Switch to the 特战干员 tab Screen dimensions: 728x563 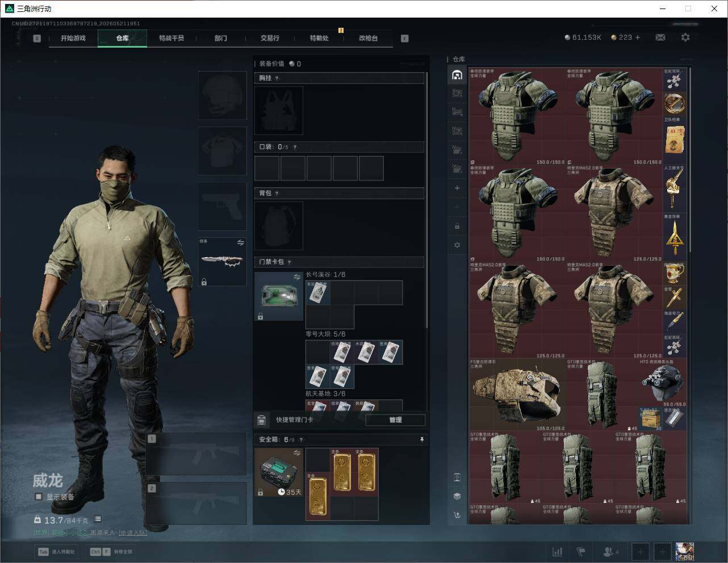point(171,38)
